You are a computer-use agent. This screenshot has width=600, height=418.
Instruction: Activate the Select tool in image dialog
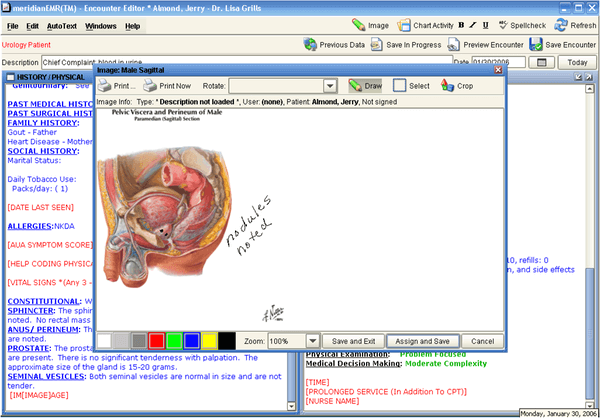(411, 87)
